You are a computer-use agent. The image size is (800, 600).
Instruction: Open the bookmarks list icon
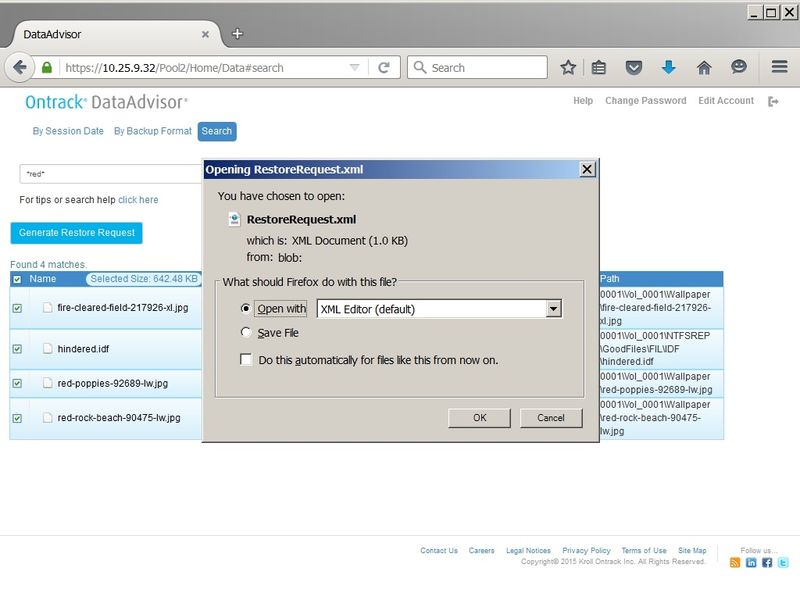tap(599, 68)
